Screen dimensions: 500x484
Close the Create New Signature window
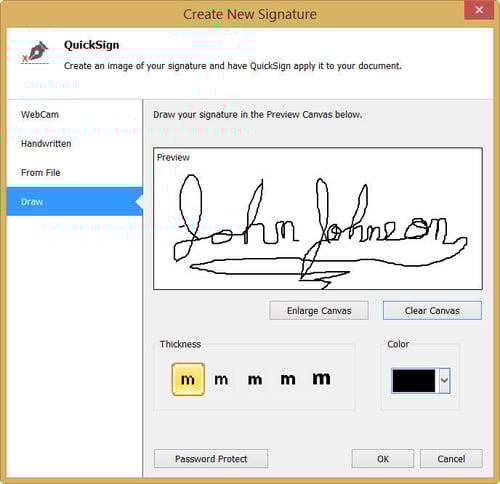point(479,10)
